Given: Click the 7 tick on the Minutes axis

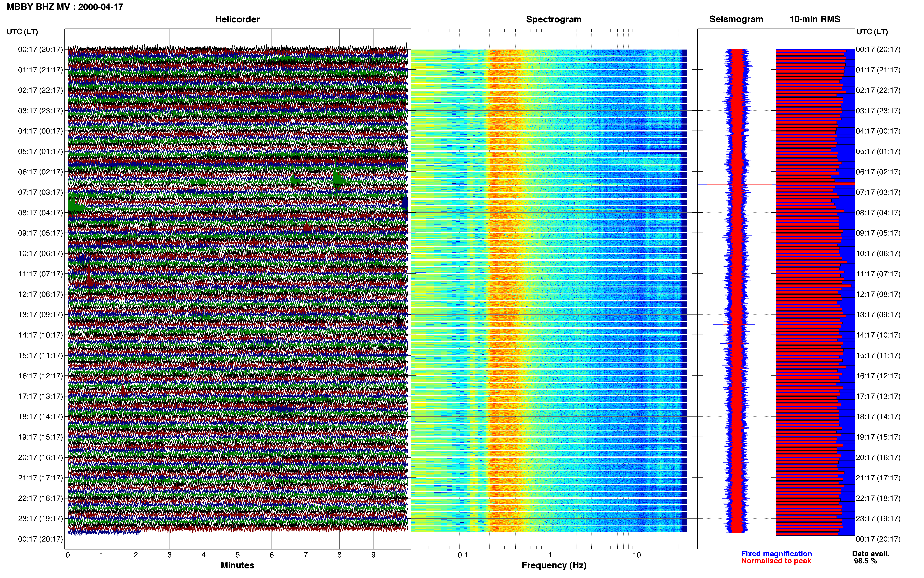Looking at the screenshot, I should coord(306,555).
